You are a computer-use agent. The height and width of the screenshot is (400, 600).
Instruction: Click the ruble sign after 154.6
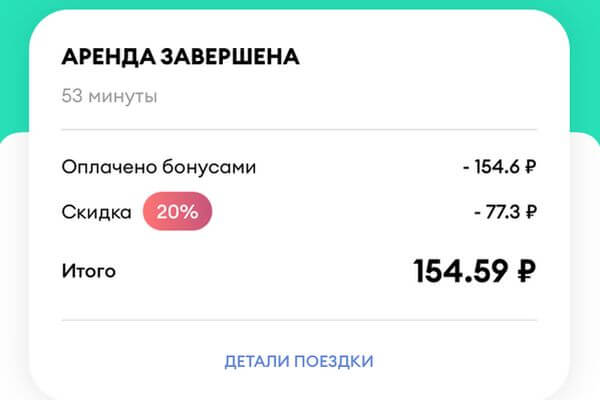point(531,167)
